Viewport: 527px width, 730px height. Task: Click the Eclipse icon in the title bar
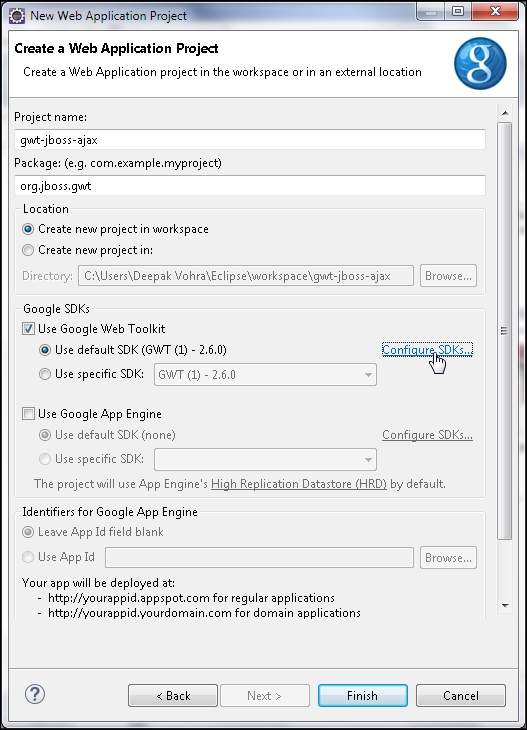pyautogui.click(x=17, y=15)
